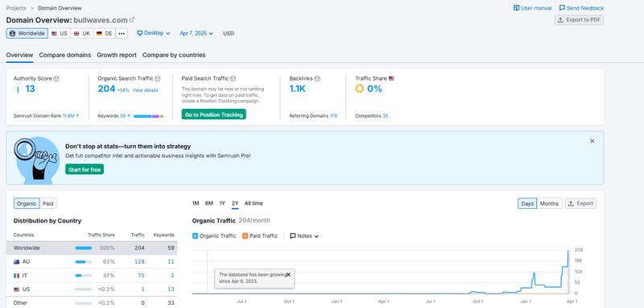Select the US database button

tap(59, 33)
